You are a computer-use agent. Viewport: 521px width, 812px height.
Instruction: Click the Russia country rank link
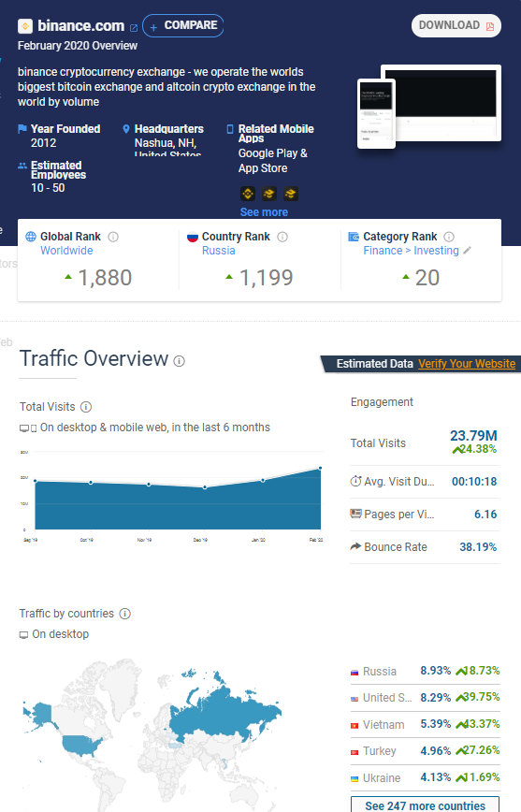coord(219,251)
